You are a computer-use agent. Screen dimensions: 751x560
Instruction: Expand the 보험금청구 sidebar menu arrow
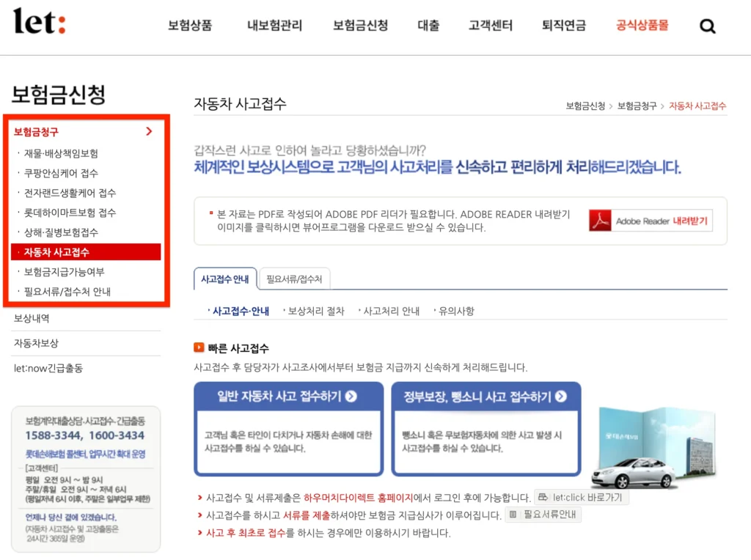click(149, 132)
